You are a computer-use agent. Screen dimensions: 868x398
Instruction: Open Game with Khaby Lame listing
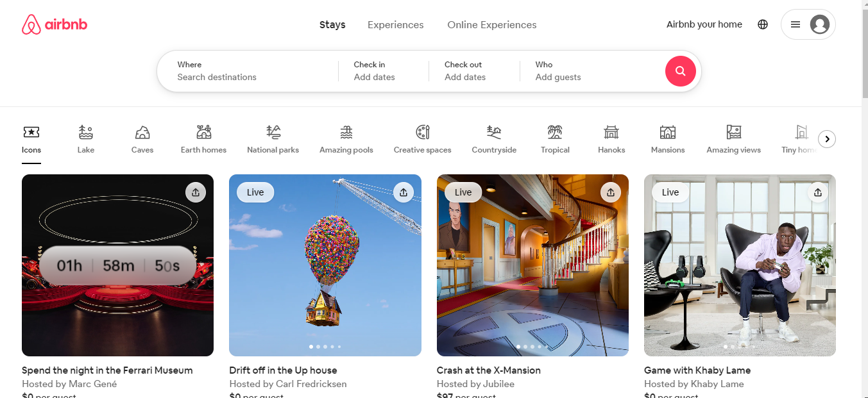(x=697, y=370)
